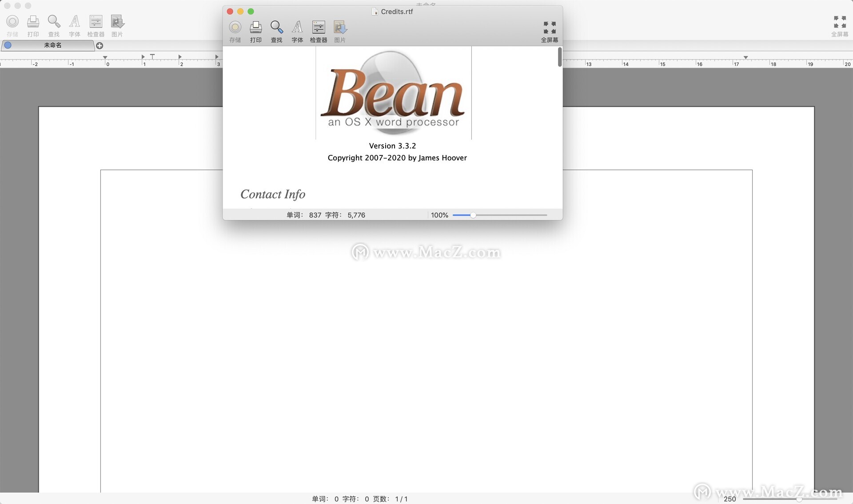Select the 未命名 document tab

[x=48, y=45]
